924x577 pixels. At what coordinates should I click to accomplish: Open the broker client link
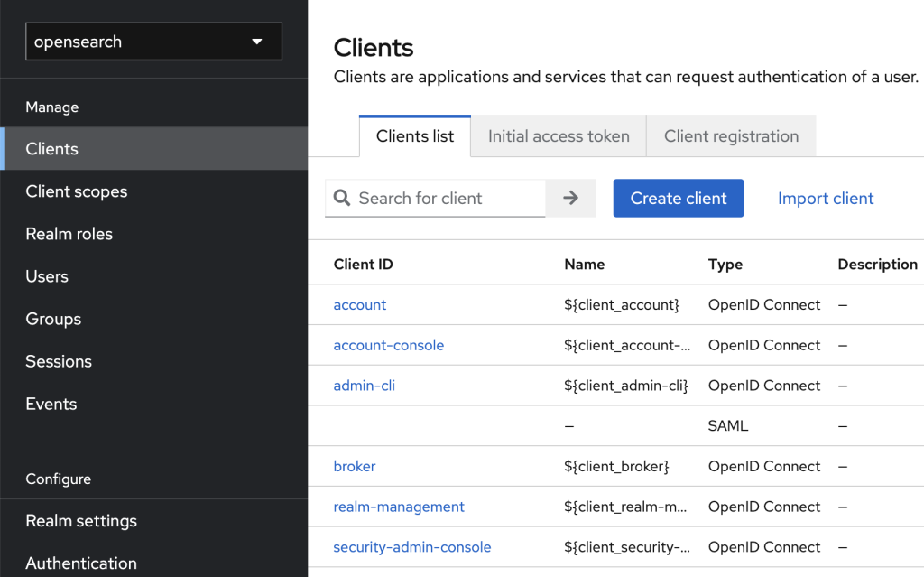pyautogui.click(x=355, y=467)
